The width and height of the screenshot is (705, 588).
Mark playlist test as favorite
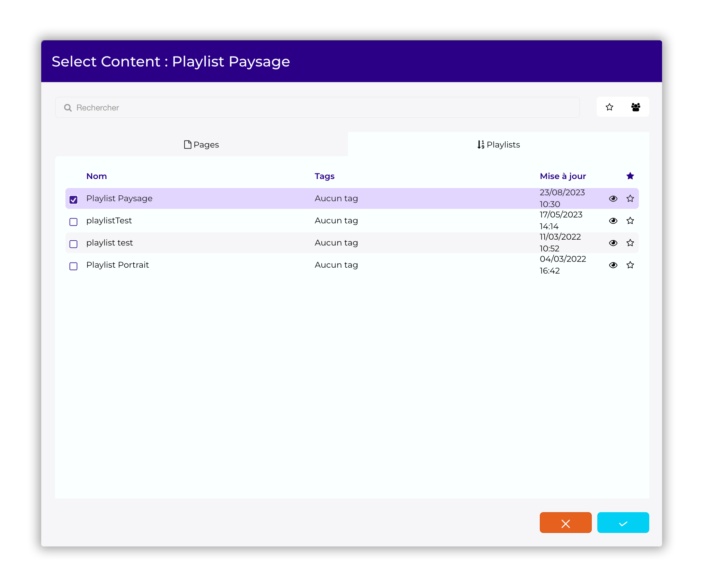(630, 243)
